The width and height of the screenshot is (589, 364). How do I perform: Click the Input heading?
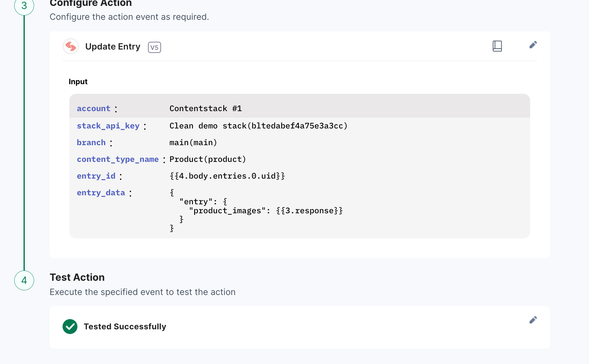tap(78, 82)
